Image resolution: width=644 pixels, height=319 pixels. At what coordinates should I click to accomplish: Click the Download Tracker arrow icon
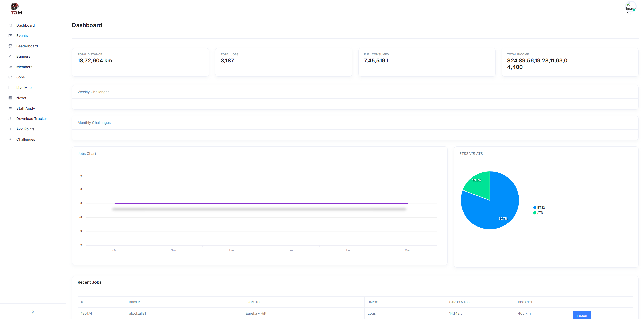click(10, 119)
